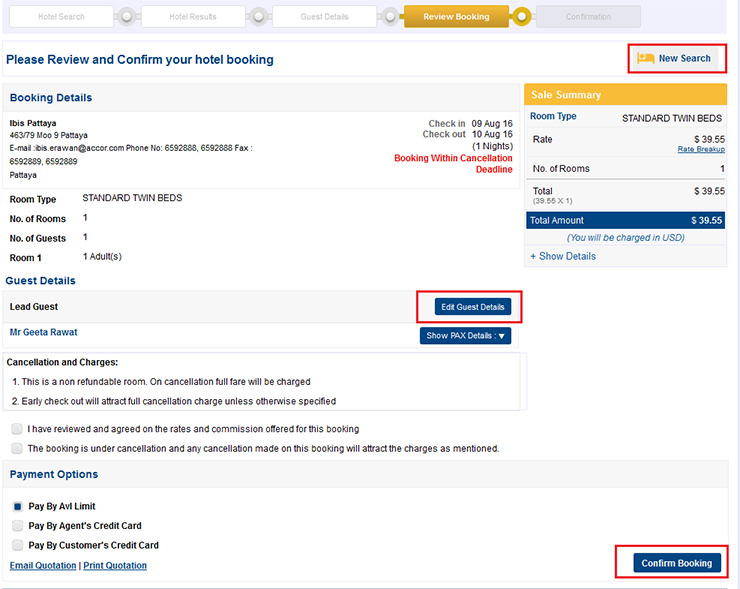Choose Pay By Agent's Credit Card
This screenshot has width=740, height=589.
17,526
